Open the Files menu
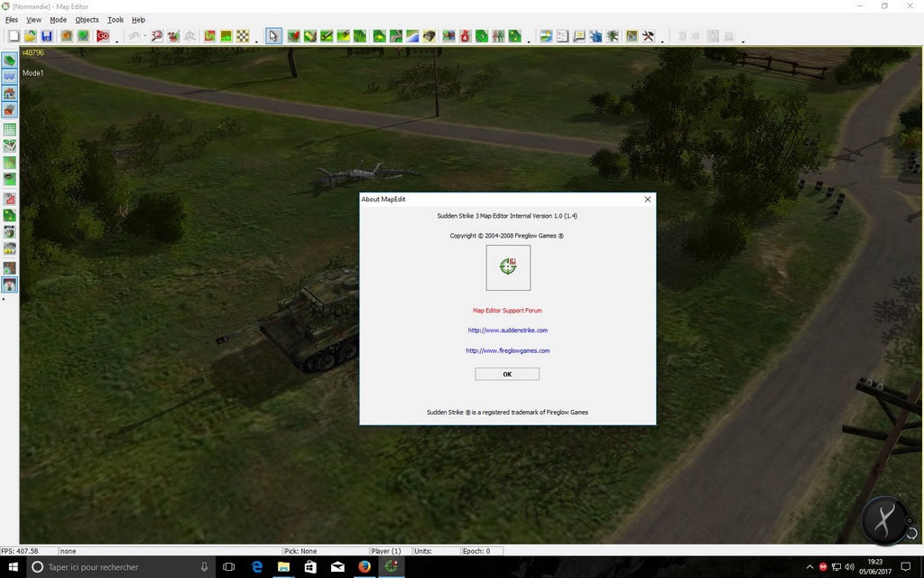The height and width of the screenshot is (578, 924). point(11,20)
